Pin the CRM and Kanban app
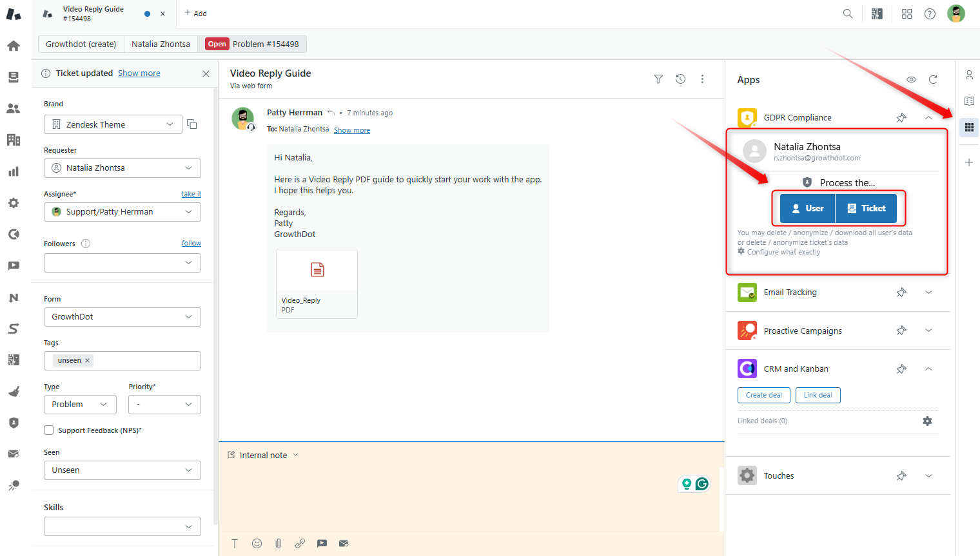This screenshot has width=980, height=556. coord(901,369)
